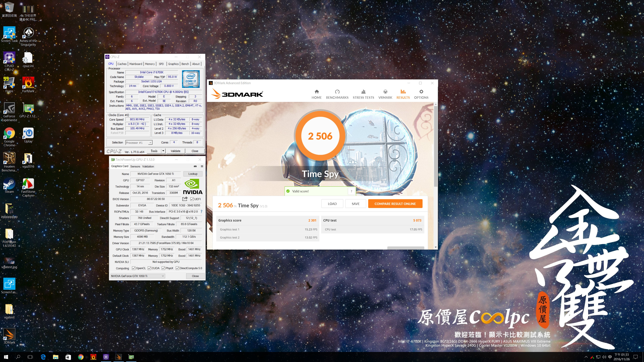This screenshot has height=362, width=644.
Task: Open the Validation tab in GPU-Z
Action: click(148, 166)
